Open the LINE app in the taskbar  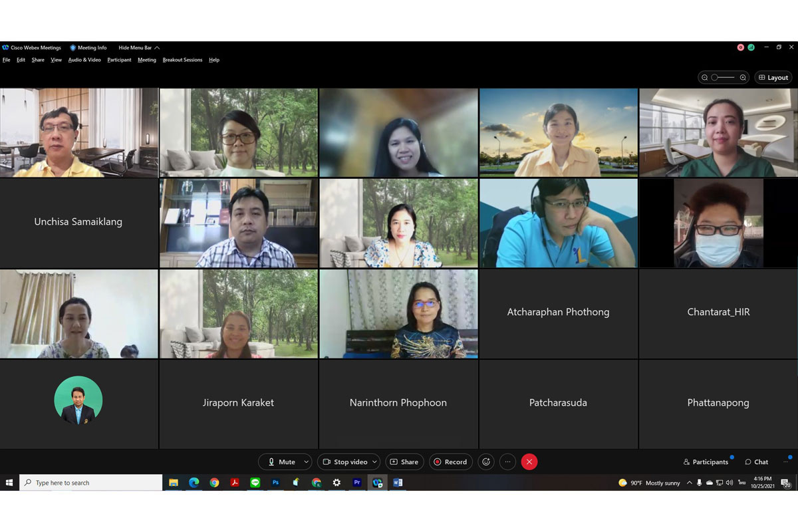coord(255,483)
